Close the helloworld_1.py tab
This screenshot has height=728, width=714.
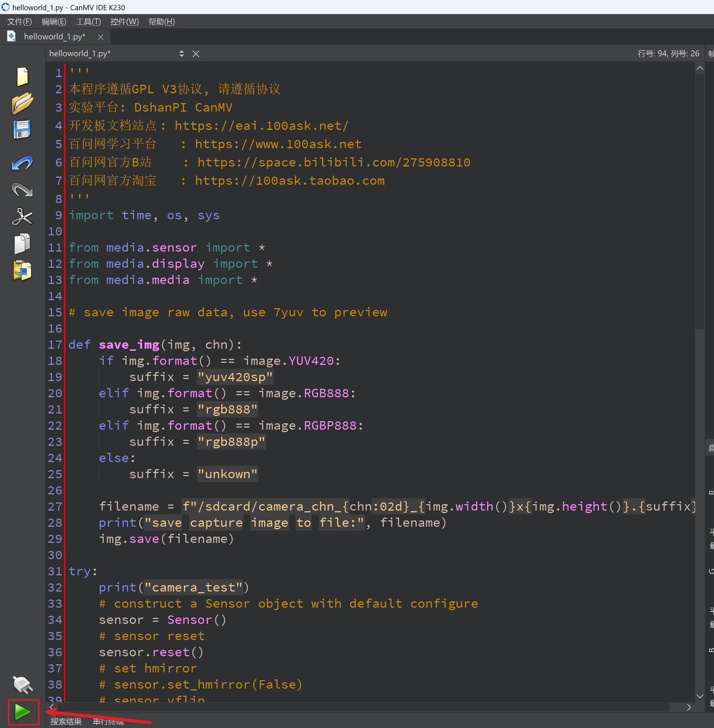101,37
